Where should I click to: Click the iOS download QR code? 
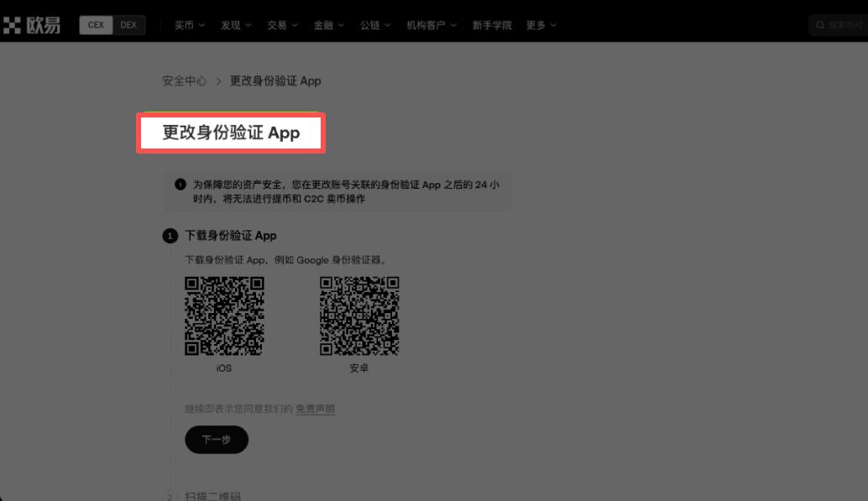pos(224,316)
